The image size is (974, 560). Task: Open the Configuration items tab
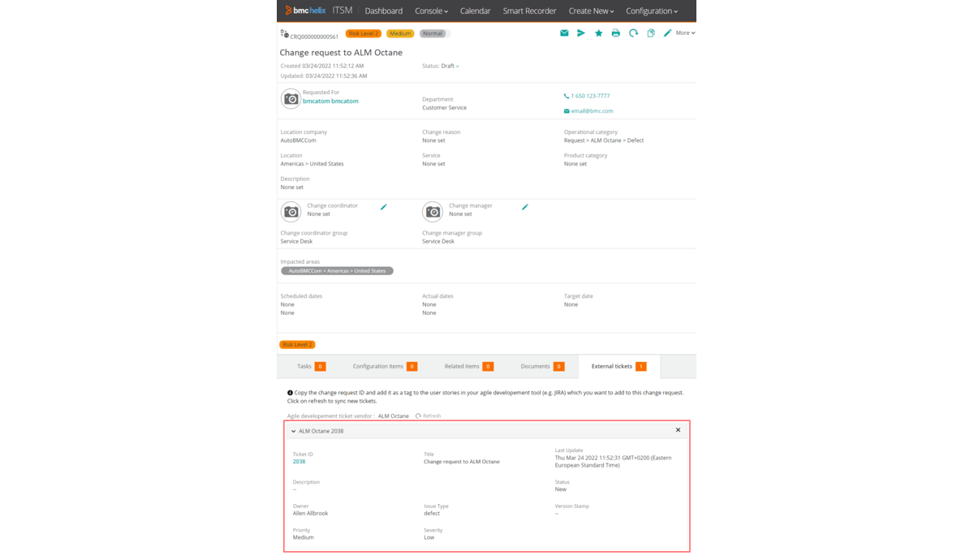point(384,367)
